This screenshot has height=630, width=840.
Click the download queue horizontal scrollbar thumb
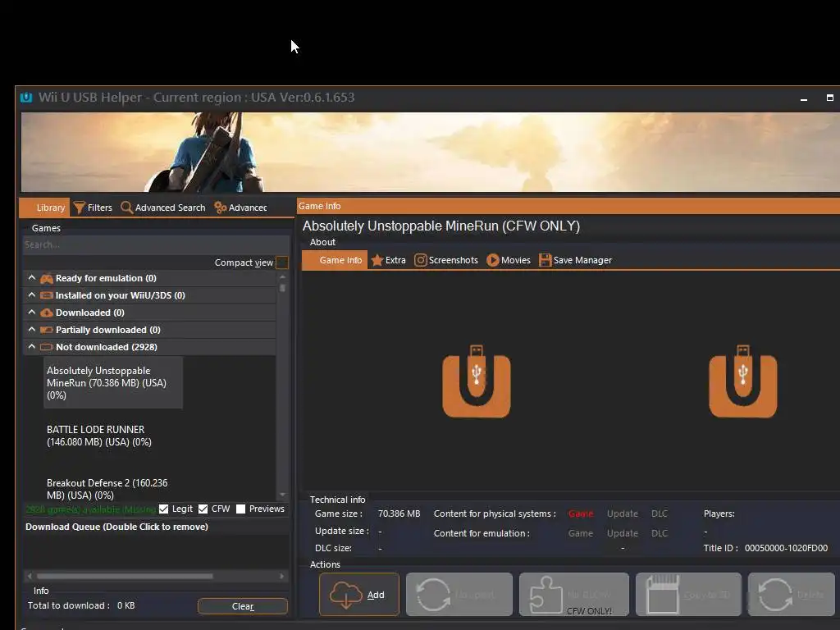pyautogui.click(x=125, y=577)
